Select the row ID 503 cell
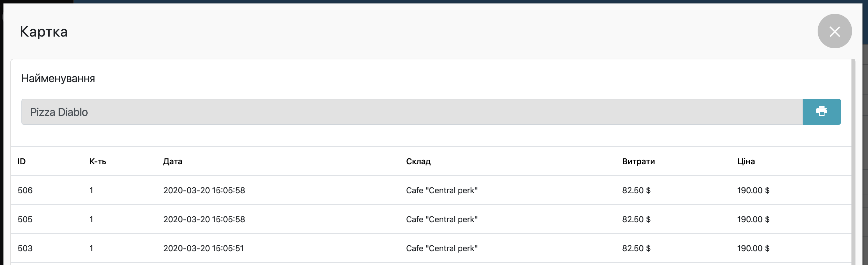Image resolution: width=868 pixels, height=265 pixels. pos(25,248)
